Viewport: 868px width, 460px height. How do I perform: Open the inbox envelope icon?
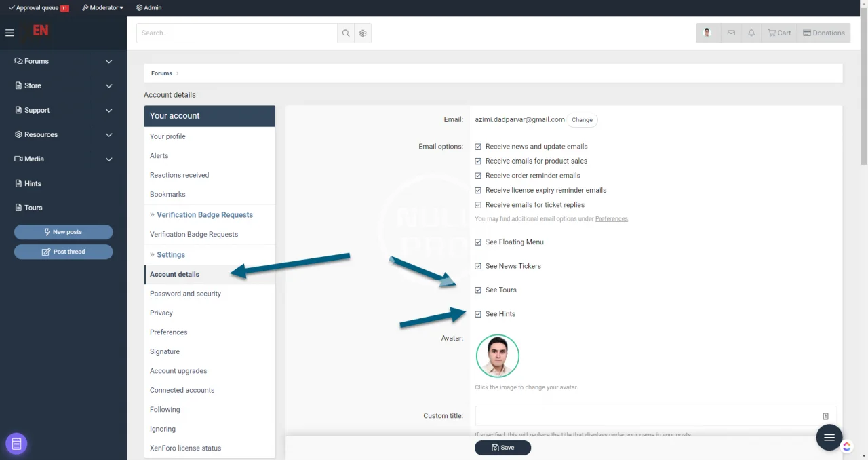coord(730,33)
